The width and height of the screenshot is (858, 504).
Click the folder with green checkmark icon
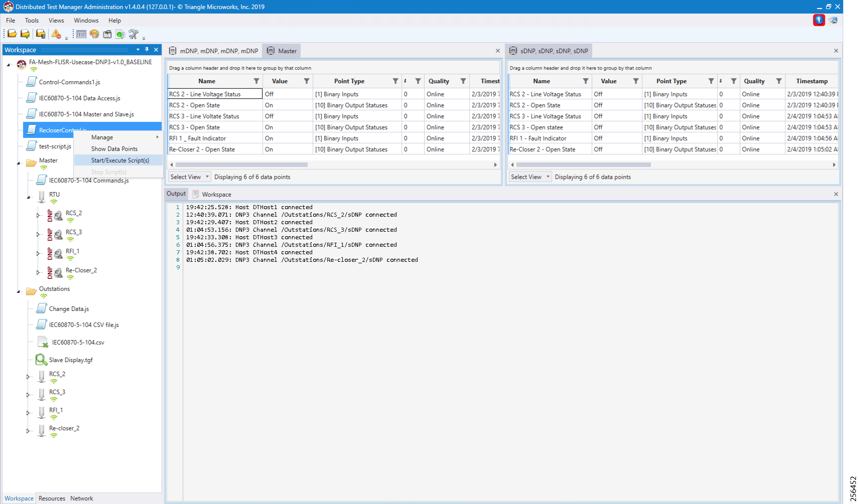[x=25, y=34]
